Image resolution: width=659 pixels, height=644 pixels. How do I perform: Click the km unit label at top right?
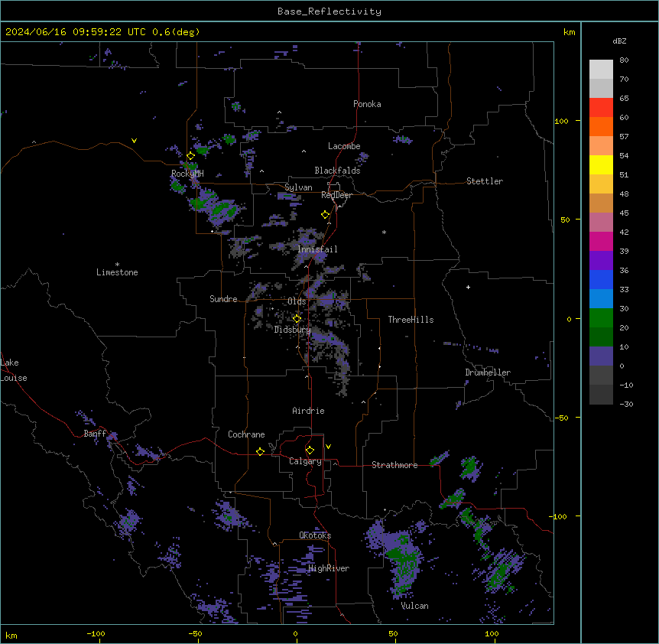(x=570, y=32)
